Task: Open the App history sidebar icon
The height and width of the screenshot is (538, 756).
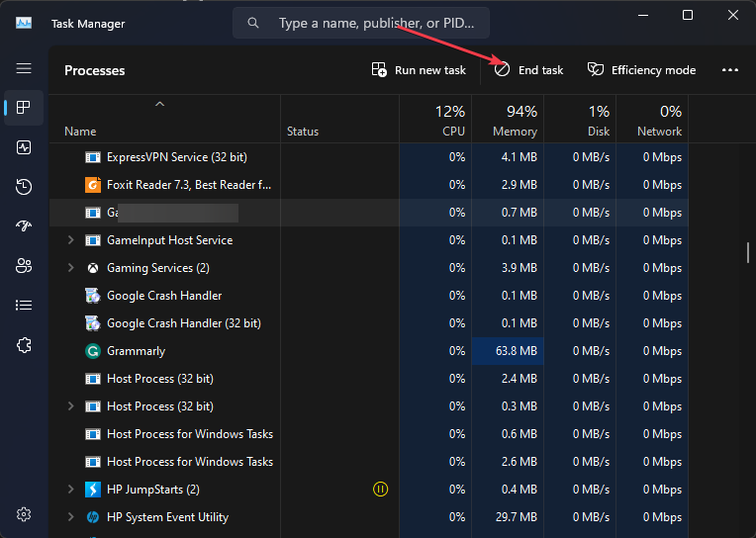Action: [24, 187]
